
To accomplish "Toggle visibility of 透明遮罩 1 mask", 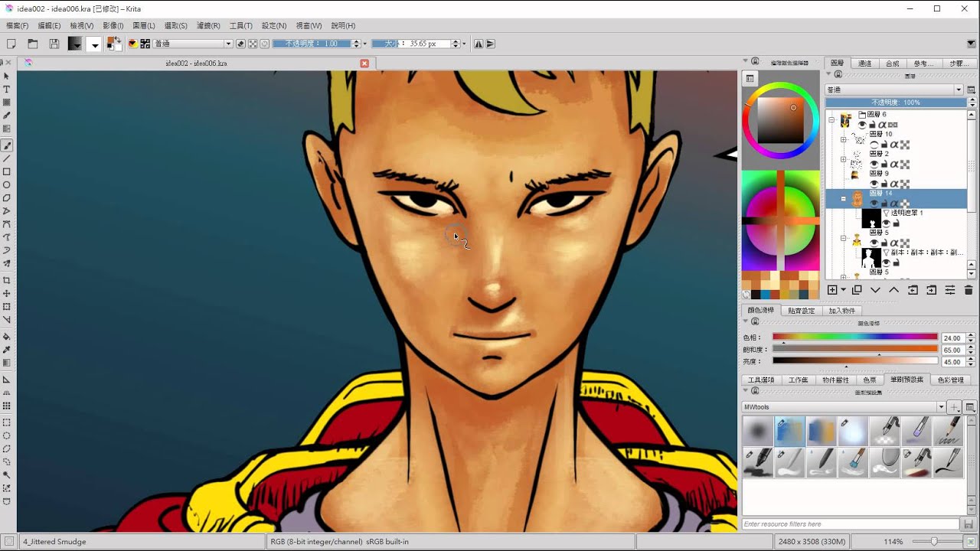I will 887,223.
